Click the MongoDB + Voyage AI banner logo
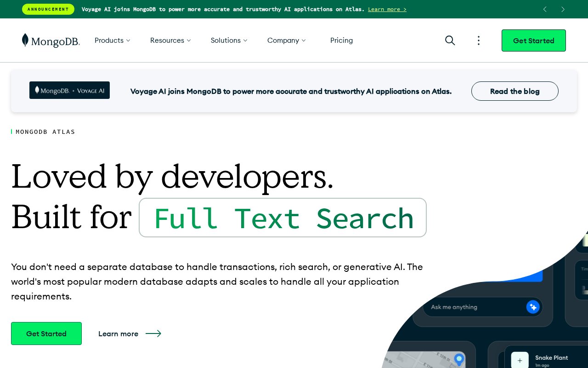 point(69,90)
